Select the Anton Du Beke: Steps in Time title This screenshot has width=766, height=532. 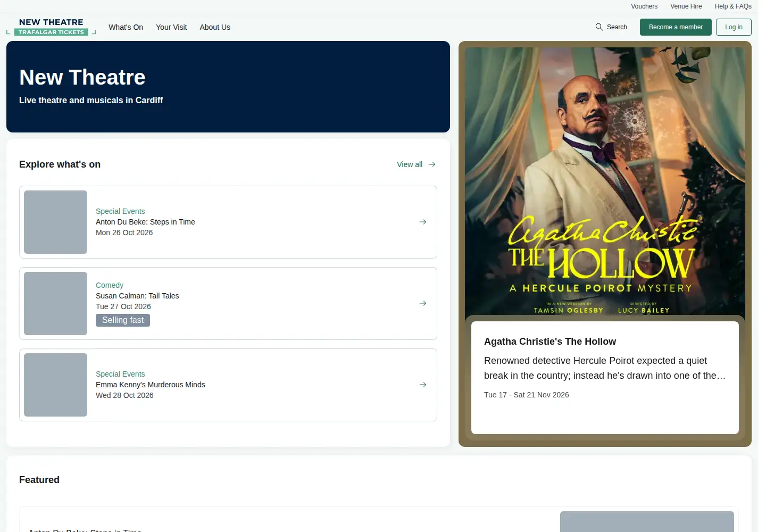145,222
